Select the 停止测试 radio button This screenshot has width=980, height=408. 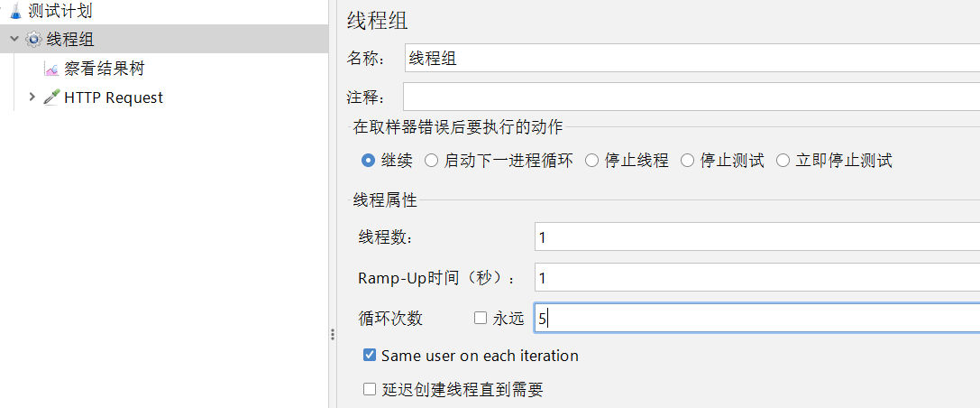[687, 161]
